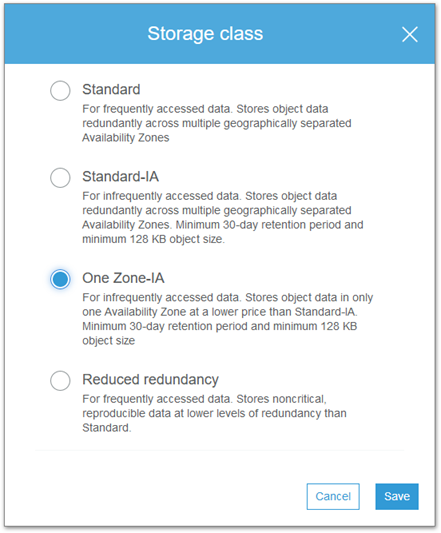Click 'lower price than Standard-IA' text
The image size is (441, 533).
click(x=292, y=312)
